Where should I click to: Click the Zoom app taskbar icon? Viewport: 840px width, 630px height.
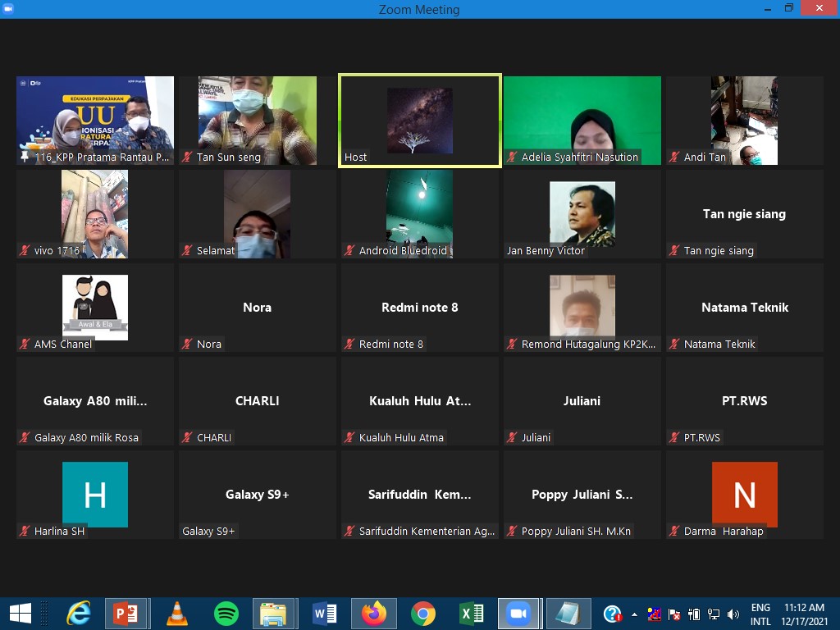tap(518, 614)
